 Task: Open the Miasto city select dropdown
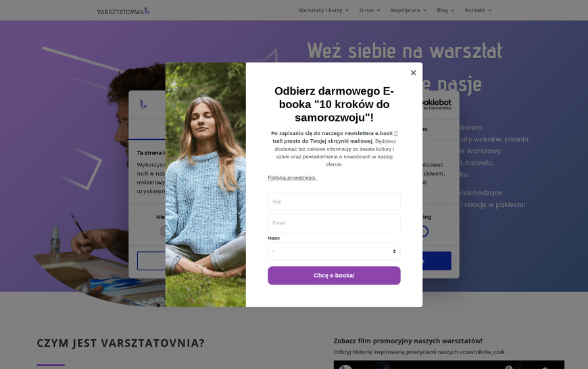click(334, 251)
